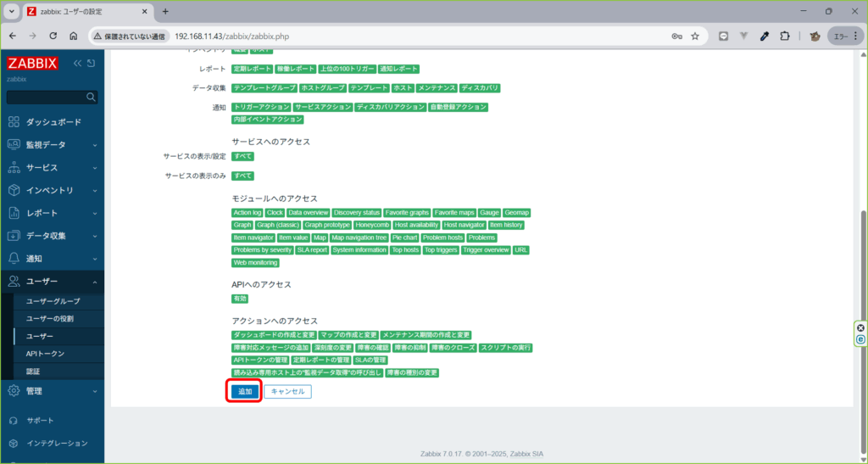Open ユーザーグループ submenu item
The image size is (868, 464).
point(53,301)
